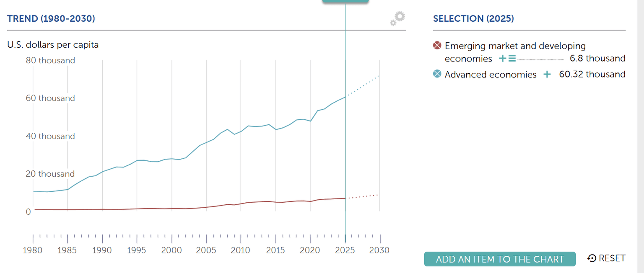Select the teal Advanced economies legend marker
This screenshot has width=644, height=273.
coord(436,75)
